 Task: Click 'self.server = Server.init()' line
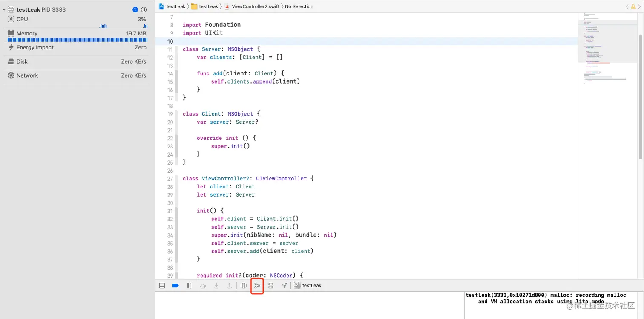[255, 227]
